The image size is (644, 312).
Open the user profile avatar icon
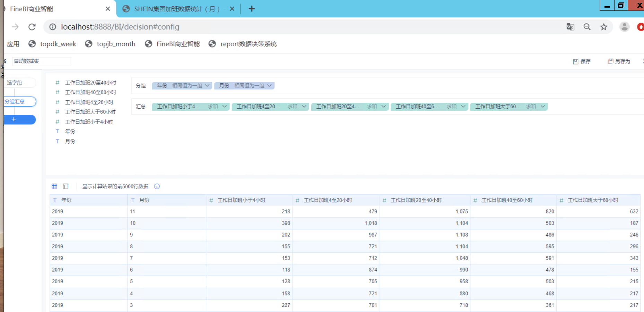point(625,27)
